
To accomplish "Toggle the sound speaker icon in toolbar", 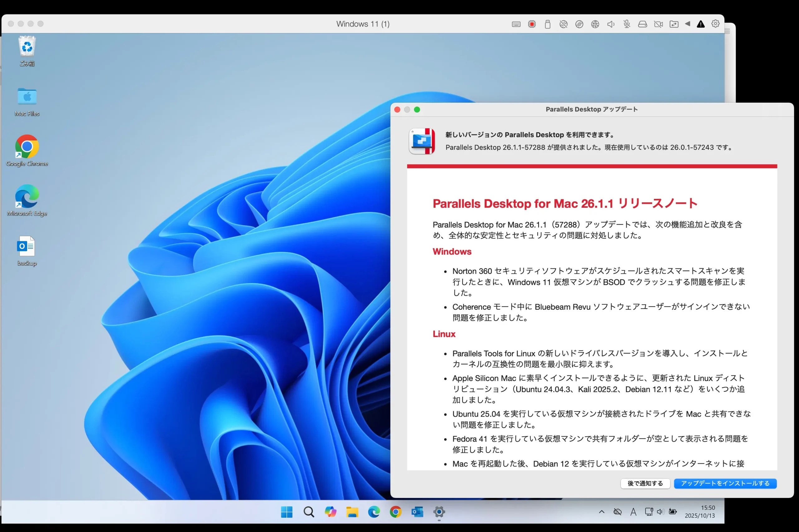I will [611, 24].
